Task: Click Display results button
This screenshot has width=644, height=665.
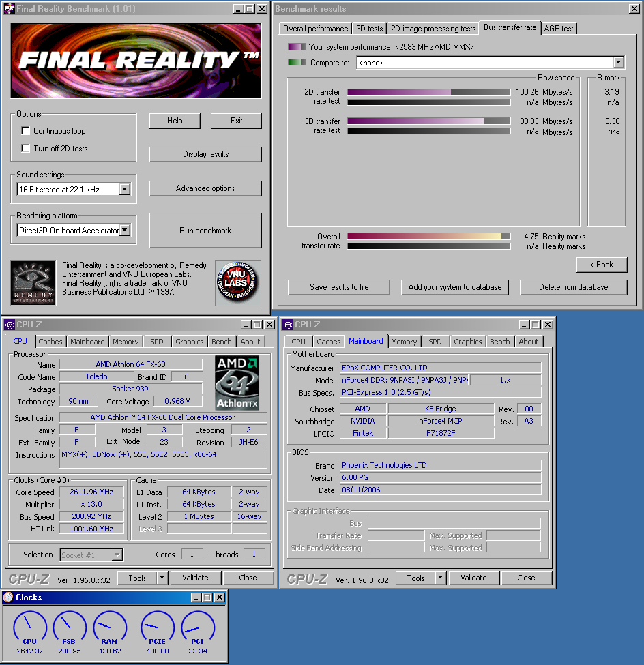Action: pos(205,154)
